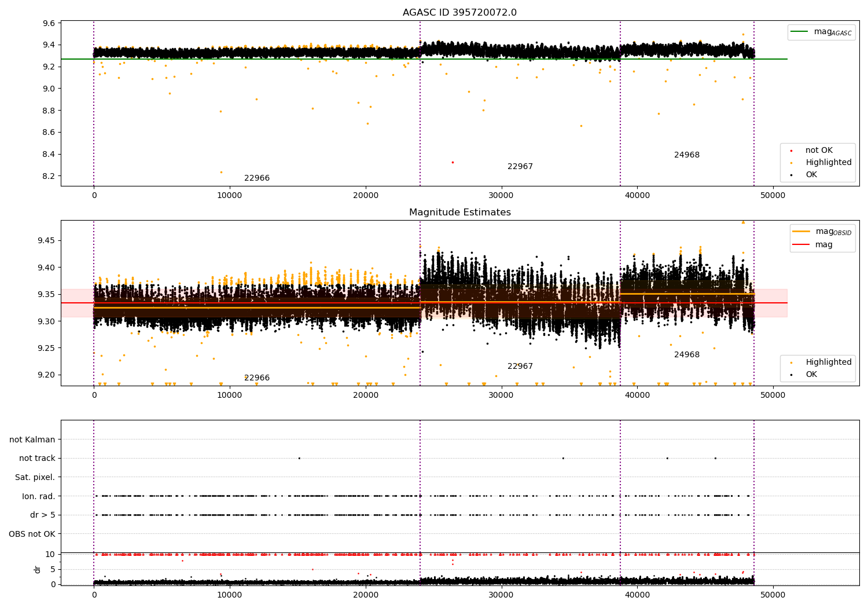Viewport: 868px width, 608px height.
Task: Click the 'not Kalman' axis label
Action: [32, 439]
